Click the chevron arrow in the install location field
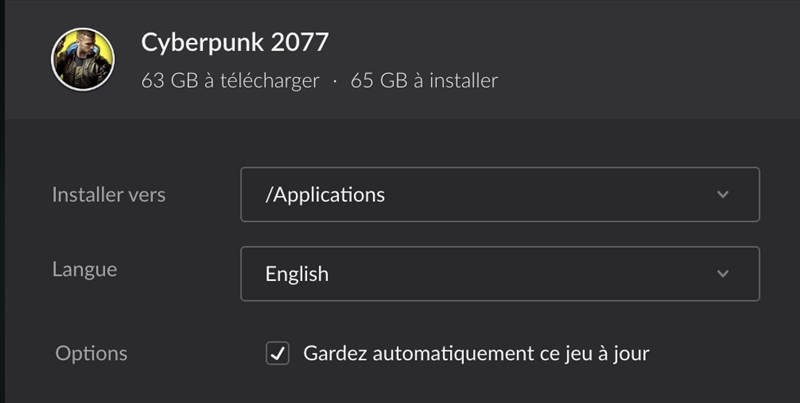The image size is (800, 403). [x=723, y=194]
